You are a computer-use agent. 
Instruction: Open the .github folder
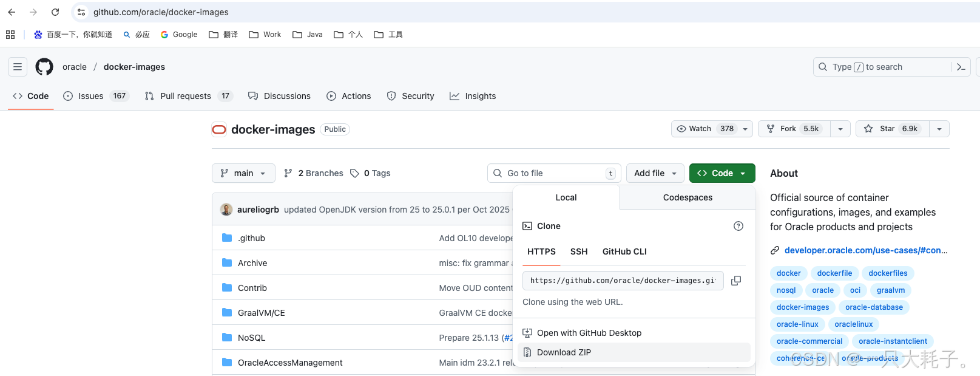tap(251, 238)
